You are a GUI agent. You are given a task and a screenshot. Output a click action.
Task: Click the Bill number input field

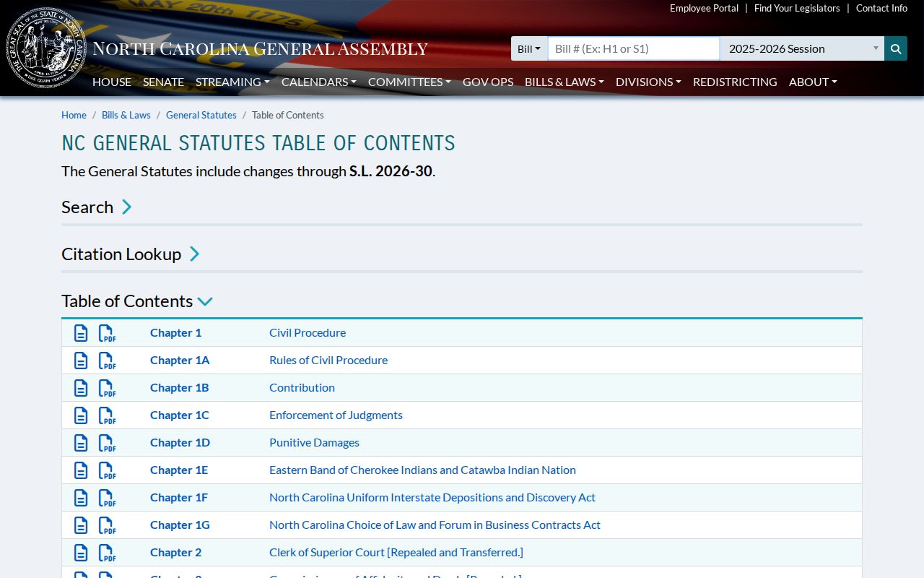pos(634,48)
